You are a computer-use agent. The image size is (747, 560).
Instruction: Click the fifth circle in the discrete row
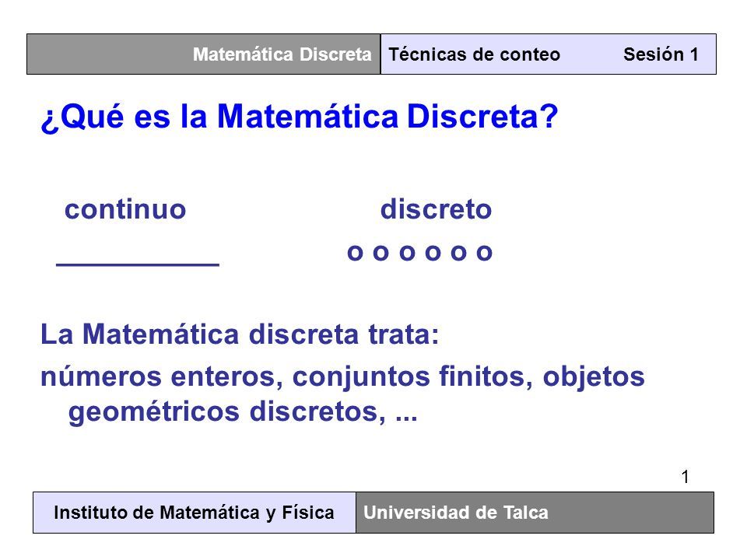(x=458, y=253)
